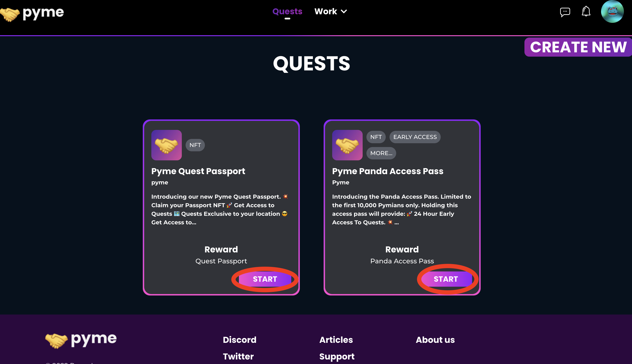Open the Articles footer link
The image size is (632, 364).
point(336,340)
